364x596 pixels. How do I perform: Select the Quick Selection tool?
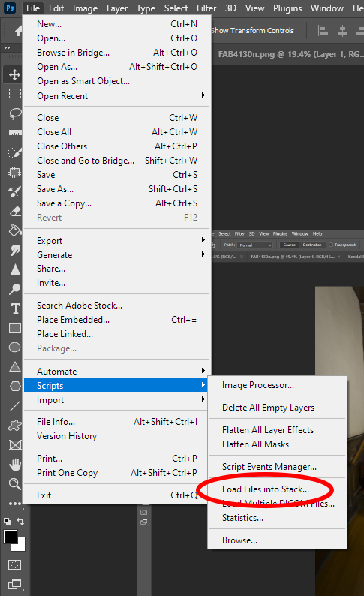coord(14,152)
